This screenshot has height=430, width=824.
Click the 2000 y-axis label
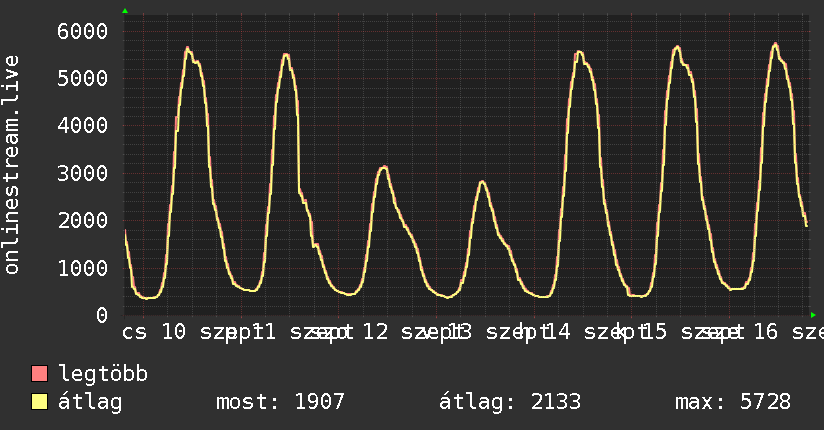pyautogui.click(x=83, y=220)
